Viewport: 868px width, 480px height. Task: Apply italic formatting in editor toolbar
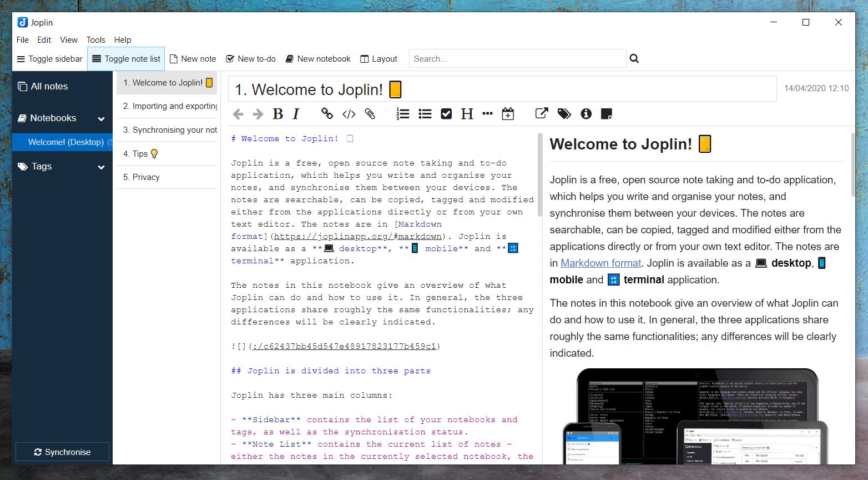pyautogui.click(x=296, y=114)
